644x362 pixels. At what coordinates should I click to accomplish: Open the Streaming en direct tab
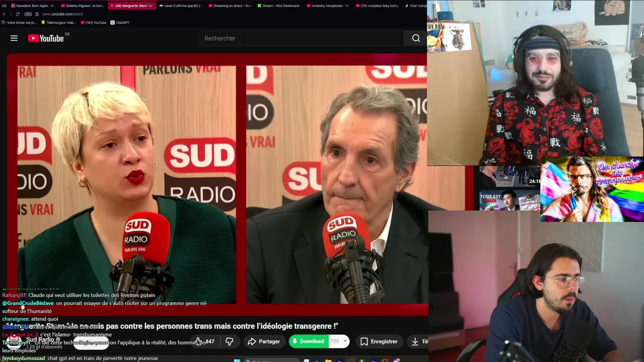coord(229,6)
